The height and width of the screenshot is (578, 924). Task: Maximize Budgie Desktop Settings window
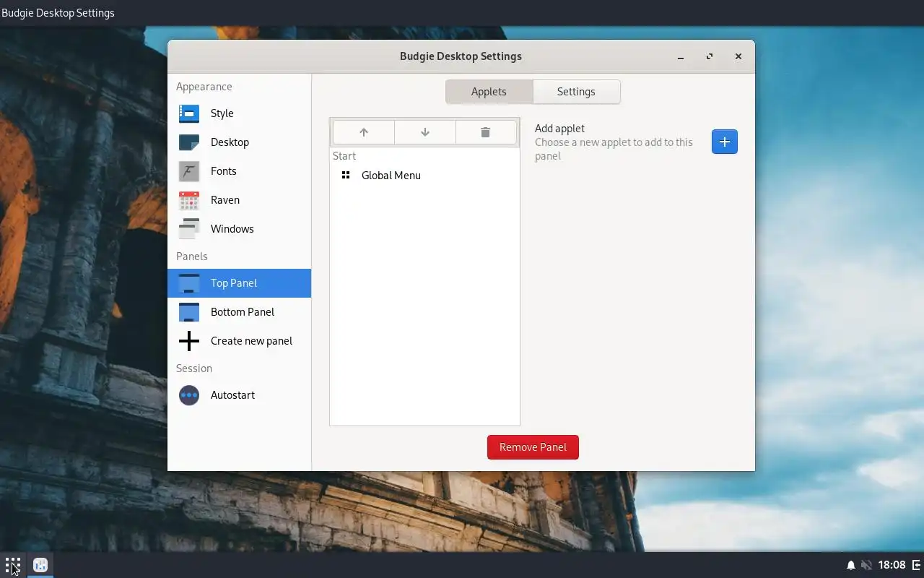point(710,56)
